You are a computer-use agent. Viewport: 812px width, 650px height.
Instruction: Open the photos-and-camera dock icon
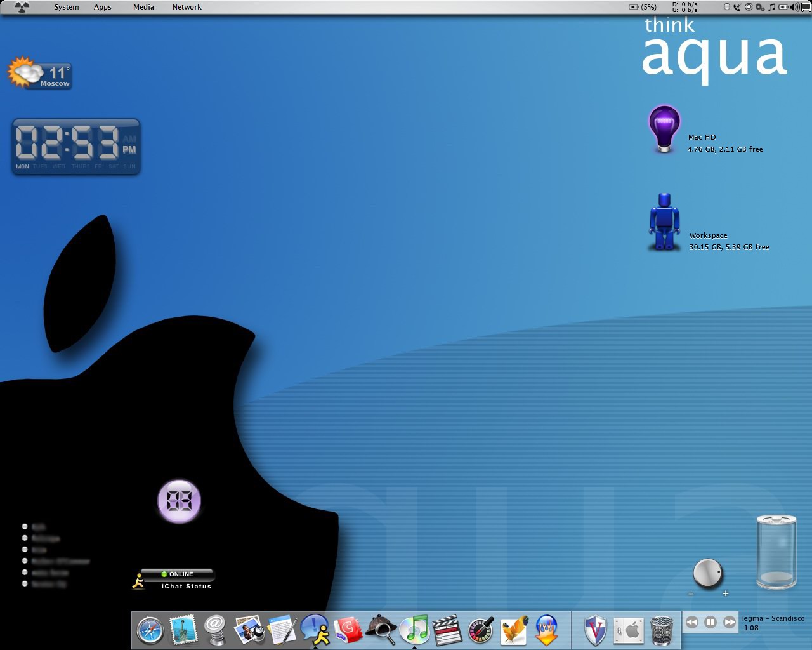tap(249, 630)
